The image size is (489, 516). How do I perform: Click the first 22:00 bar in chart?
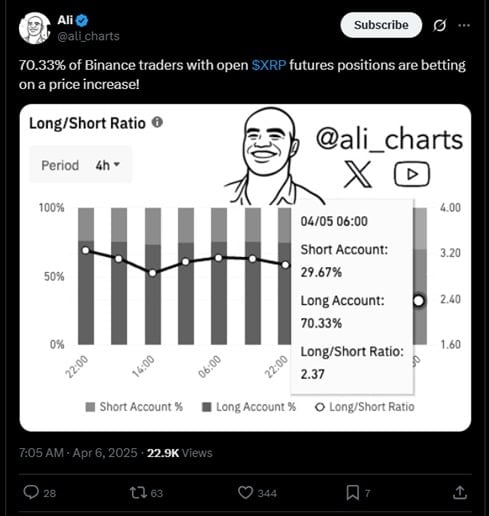[x=86, y=276]
